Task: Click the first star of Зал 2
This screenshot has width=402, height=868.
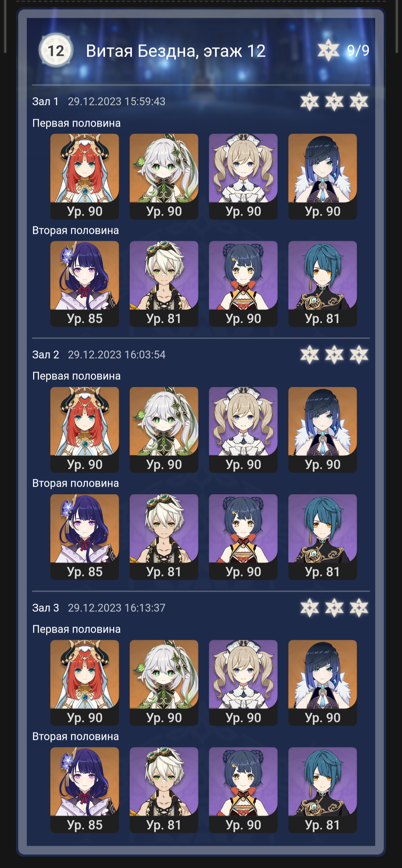Action: (310, 354)
